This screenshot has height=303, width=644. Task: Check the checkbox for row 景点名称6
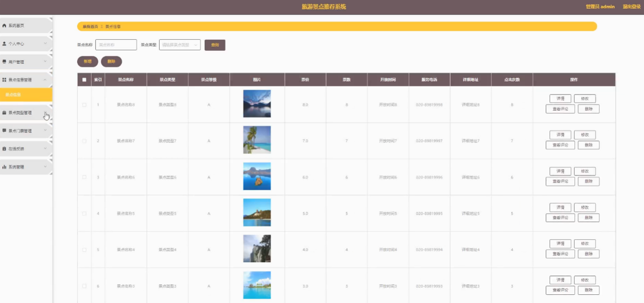84,177
